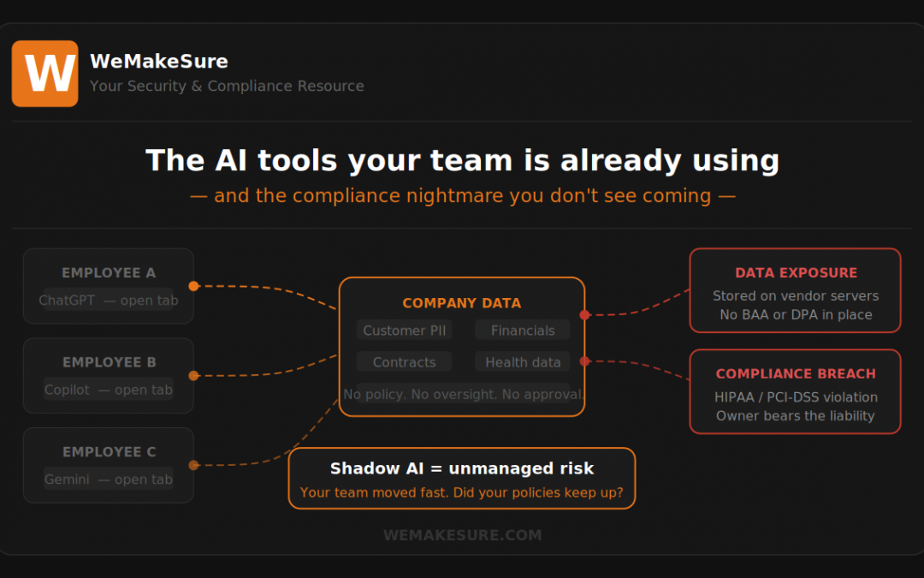
Task: Toggle the Financials data chip
Action: pos(522,330)
